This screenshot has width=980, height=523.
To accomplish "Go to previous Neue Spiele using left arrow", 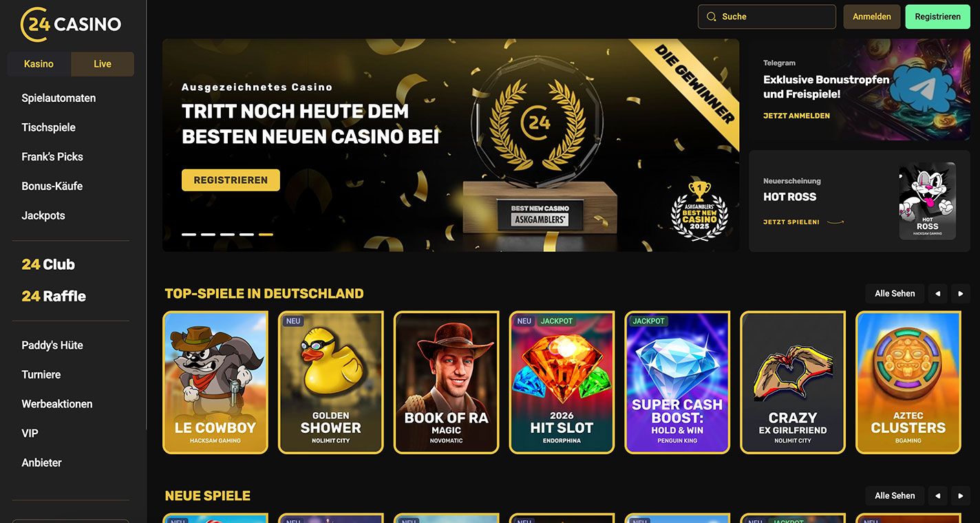I will (937, 495).
